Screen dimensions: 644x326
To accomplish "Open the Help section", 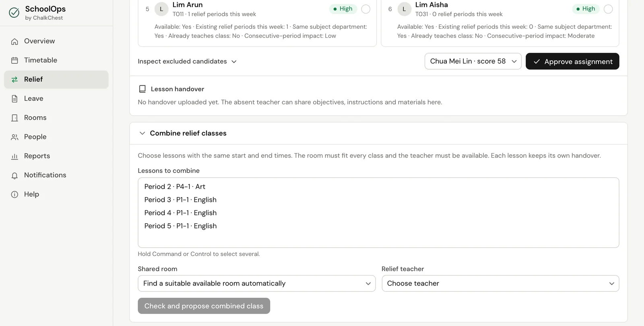I will click(56, 194).
